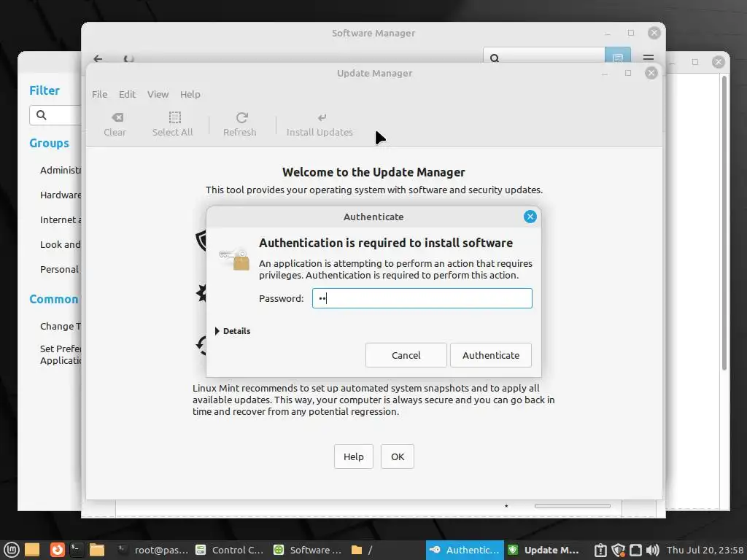
Task: Expand the Details disclosure triangle
Action: coord(217,331)
